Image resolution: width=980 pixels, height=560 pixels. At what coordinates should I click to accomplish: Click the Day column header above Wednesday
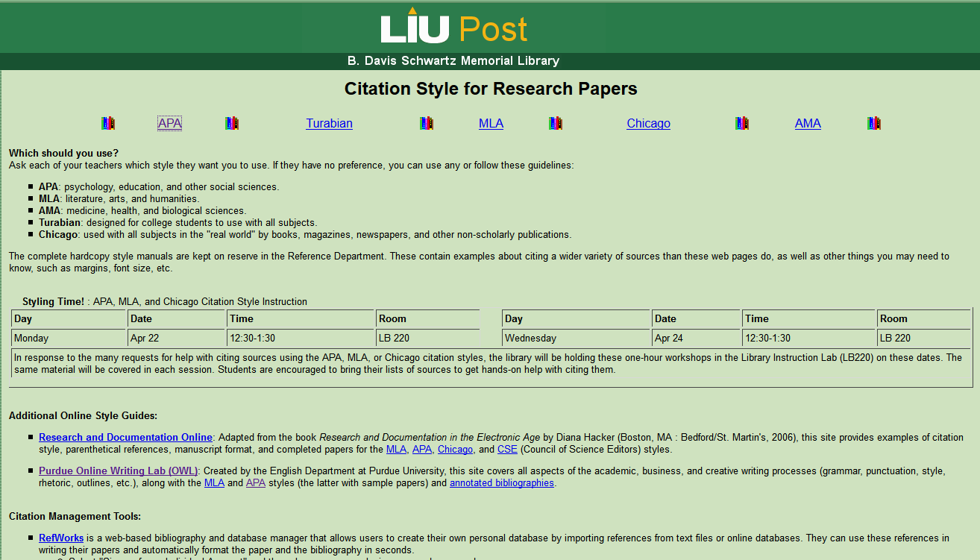(x=577, y=319)
